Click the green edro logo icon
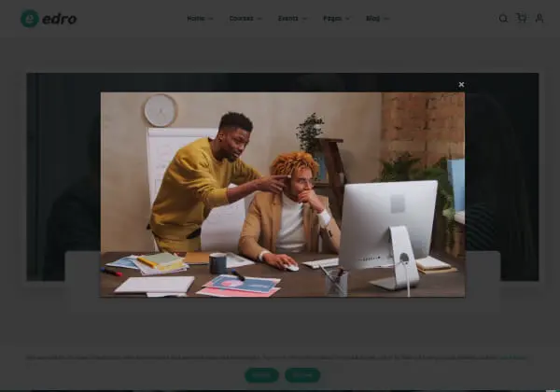560x392 pixels. (30, 19)
